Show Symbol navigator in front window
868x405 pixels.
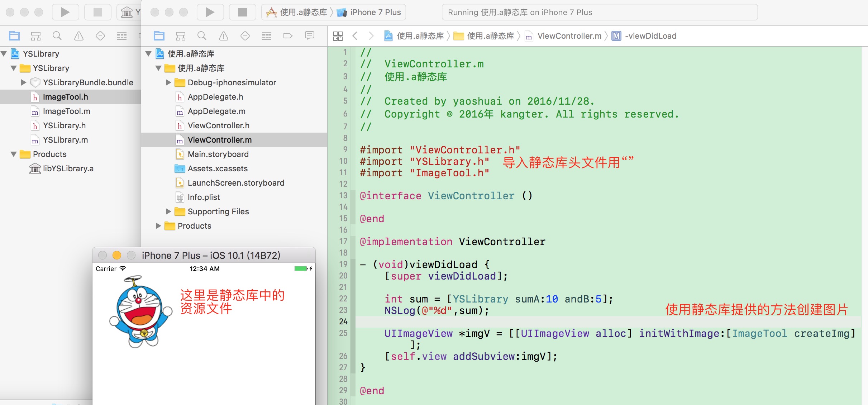[180, 35]
